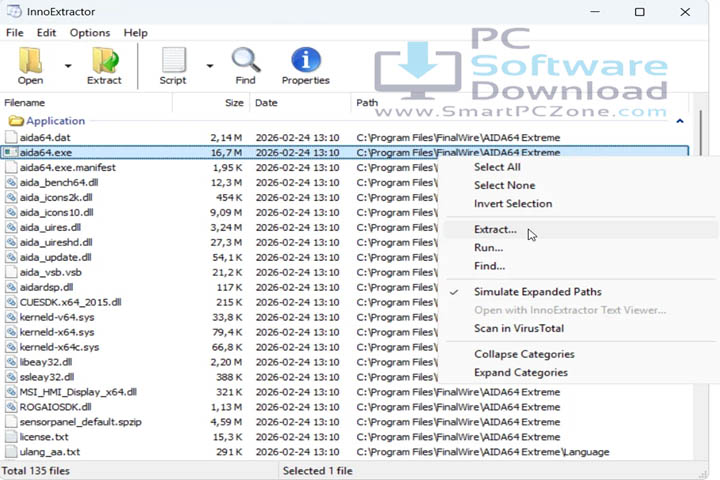Click the 27,3 M size value
Screen dimensions: 720x480
click(226, 242)
